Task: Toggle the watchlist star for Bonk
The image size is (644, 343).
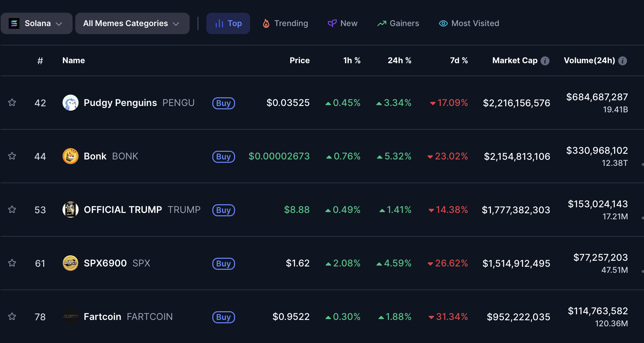Action: tap(12, 156)
